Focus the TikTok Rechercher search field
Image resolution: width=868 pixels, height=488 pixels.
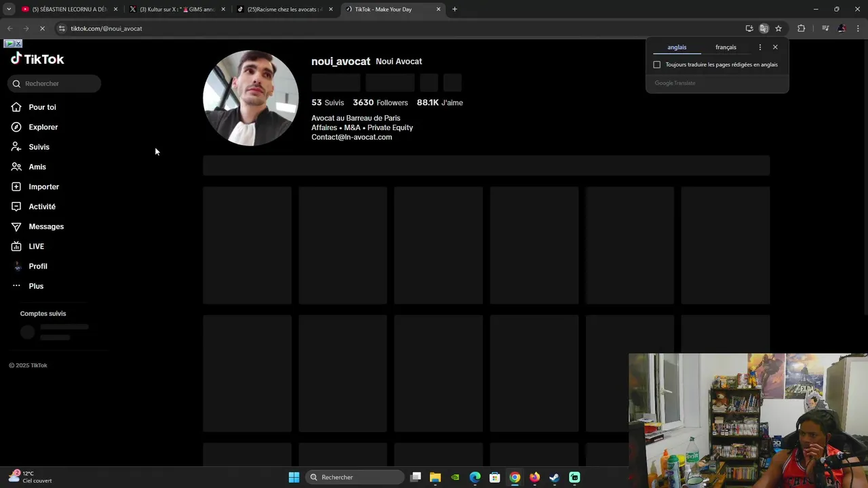tap(54, 83)
